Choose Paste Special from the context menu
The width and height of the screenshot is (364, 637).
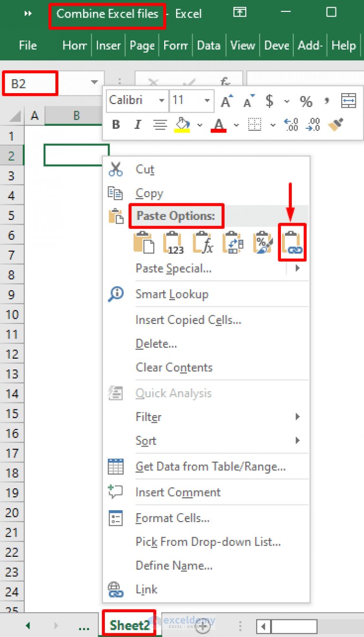173,268
